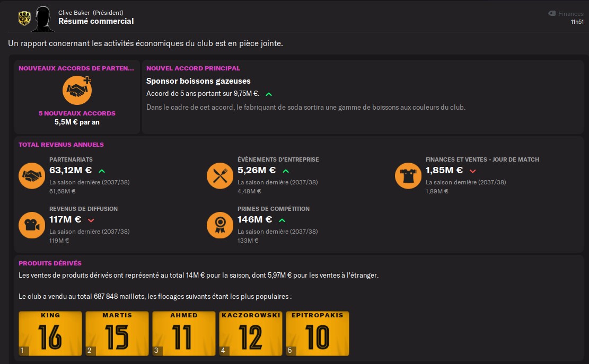Image resolution: width=589 pixels, height=364 pixels.
Task: Click the 5,26M € events value
Action: pos(257,171)
